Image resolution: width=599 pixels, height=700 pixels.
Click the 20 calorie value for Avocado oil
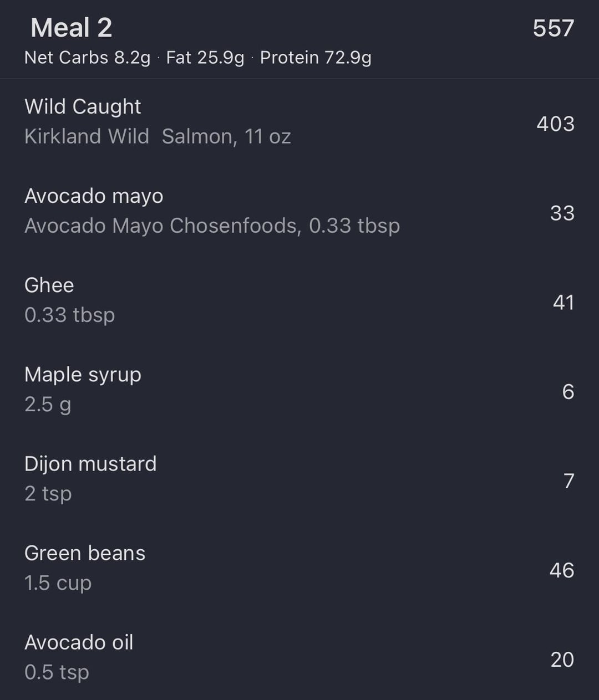click(x=562, y=659)
